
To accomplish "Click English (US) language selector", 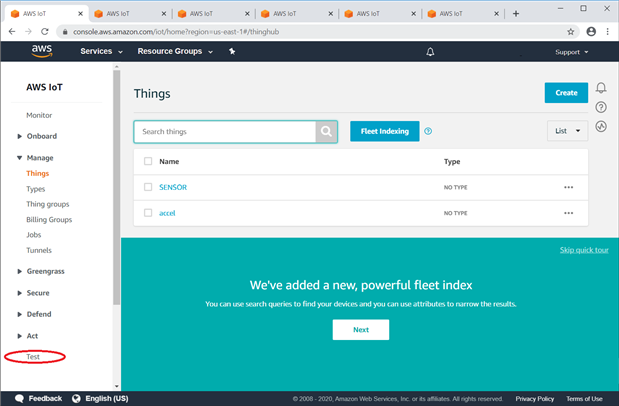I will coord(107,398).
